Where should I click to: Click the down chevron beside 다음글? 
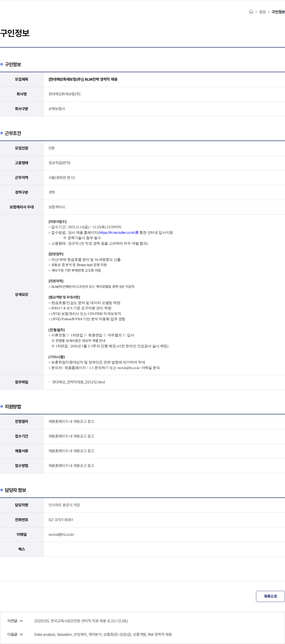pyautogui.click(x=21, y=634)
